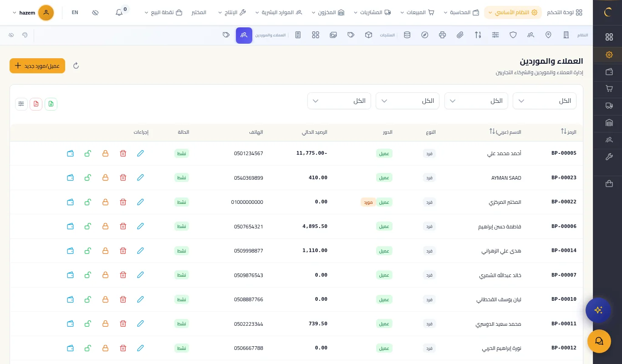Open the map pin locations icon
Screen dimensions: 622x364
click(548, 35)
